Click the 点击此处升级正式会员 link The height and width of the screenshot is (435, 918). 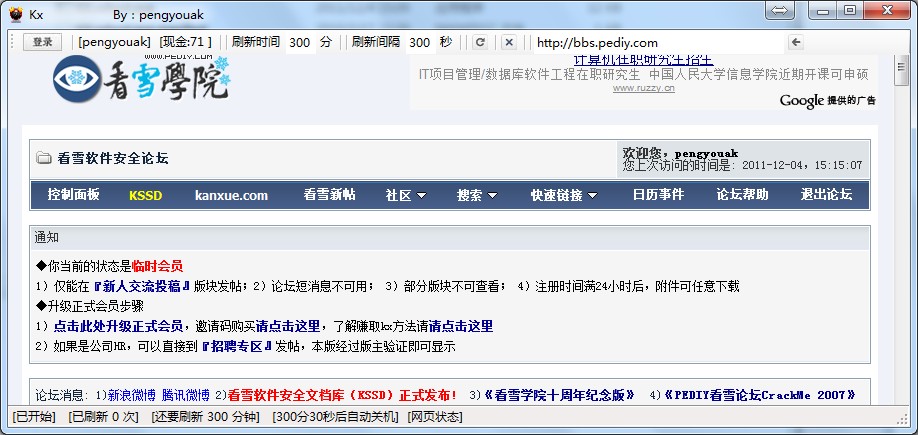(x=118, y=326)
